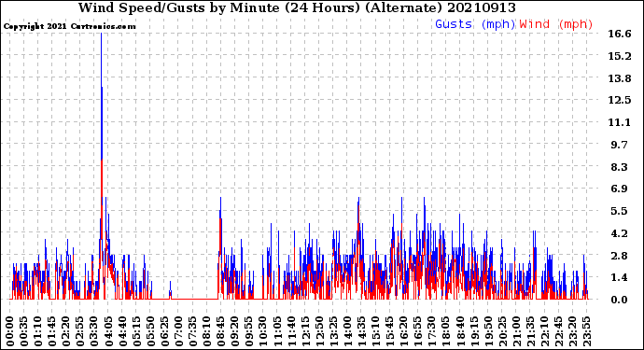Click the 18:40 time label
This screenshot has width=644, height=350.
[x=460, y=331]
